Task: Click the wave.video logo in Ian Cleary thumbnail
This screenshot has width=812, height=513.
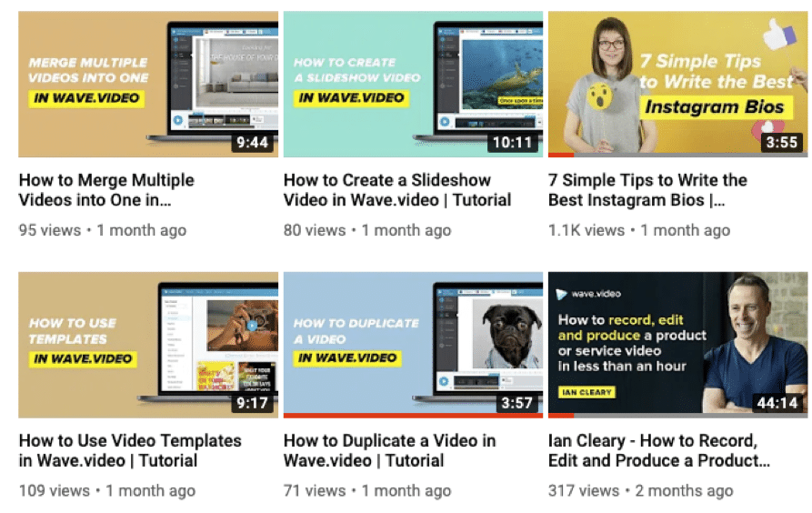Action: pyautogui.click(x=588, y=294)
